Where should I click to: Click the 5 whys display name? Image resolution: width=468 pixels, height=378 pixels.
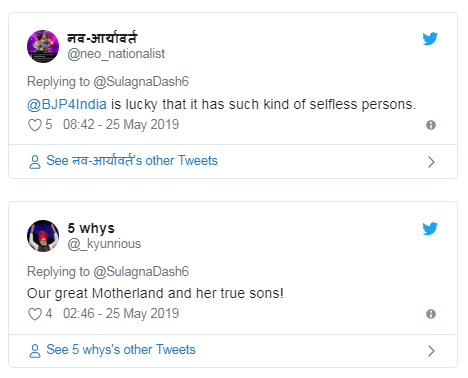(x=91, y=229)
